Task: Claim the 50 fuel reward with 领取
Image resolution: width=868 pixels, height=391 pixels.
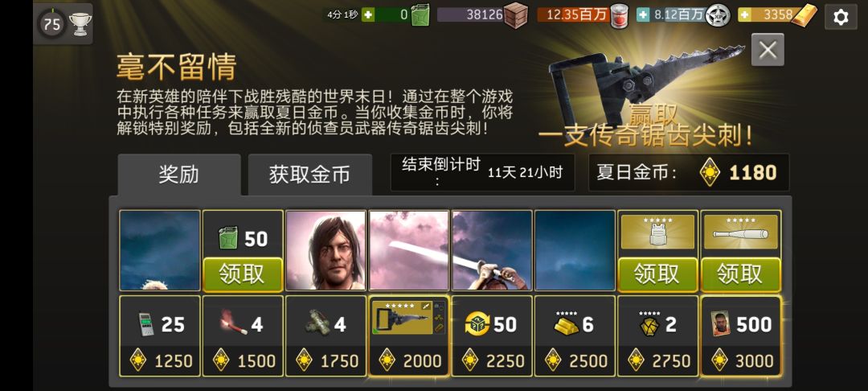Action: pyautogui.click(x=243, y=274)
